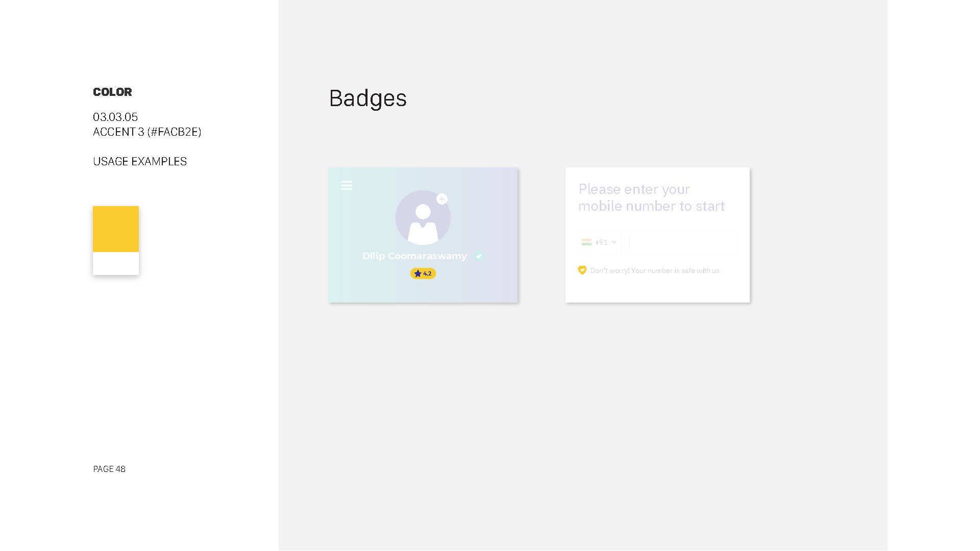Select the USAGE EXAMPLES text
Image resolution: width=980 pixels, height=551 pixels.
140,161
